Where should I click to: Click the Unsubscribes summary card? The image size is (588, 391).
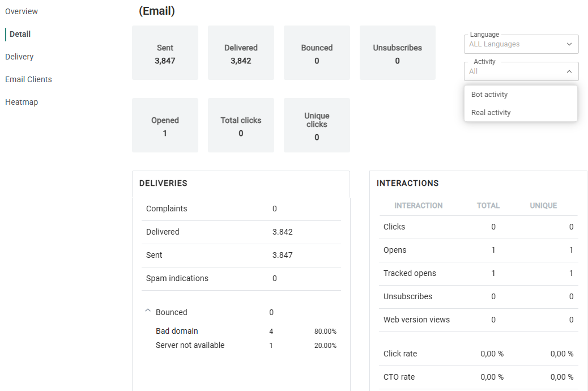397,53
